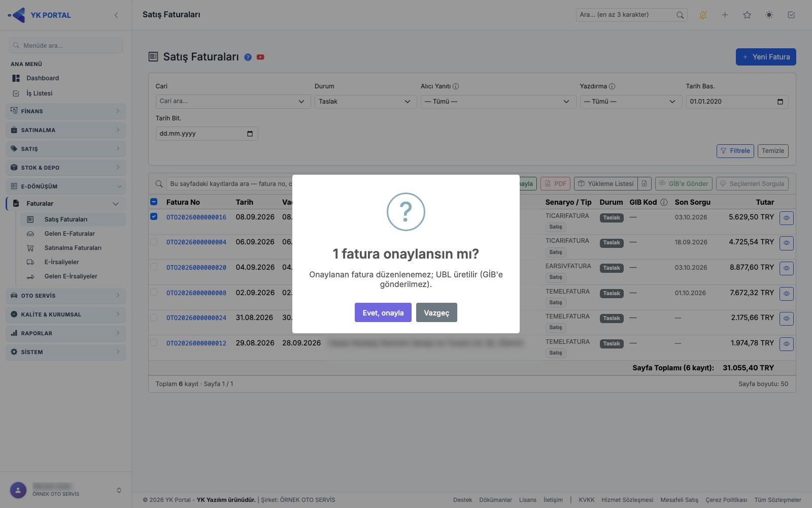
Task: Click the plus icon in top bar
Action: point(725,15)
